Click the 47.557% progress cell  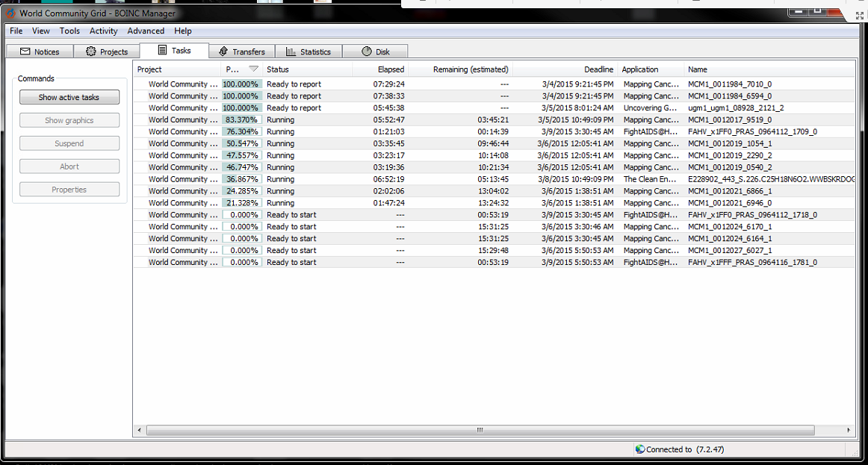[242, 155]
